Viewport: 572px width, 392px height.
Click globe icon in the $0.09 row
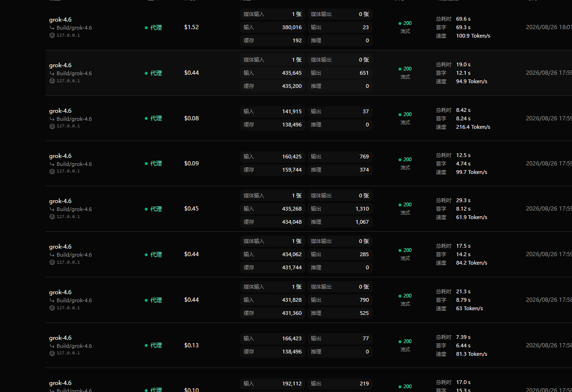(x=52, y=171)
